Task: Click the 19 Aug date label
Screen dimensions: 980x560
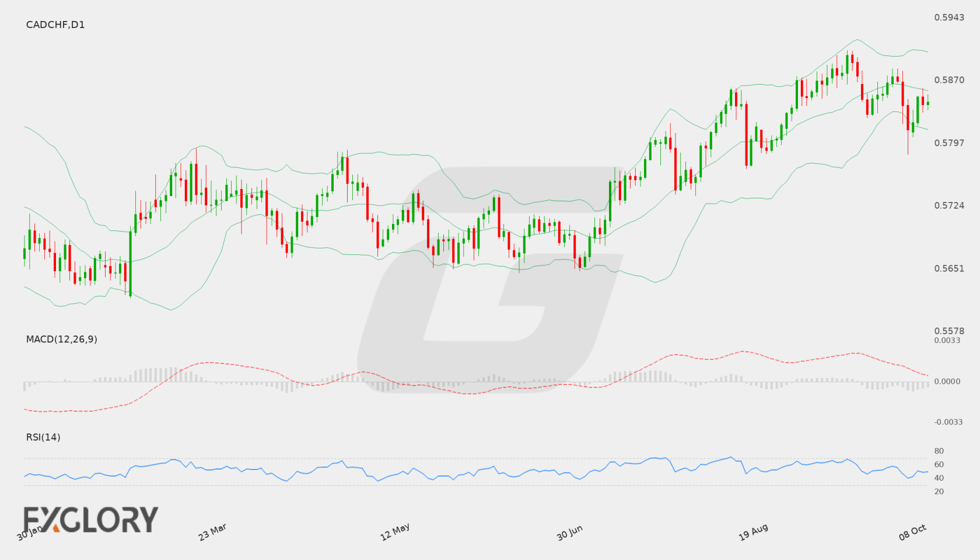Action: [x=753, y=532]
